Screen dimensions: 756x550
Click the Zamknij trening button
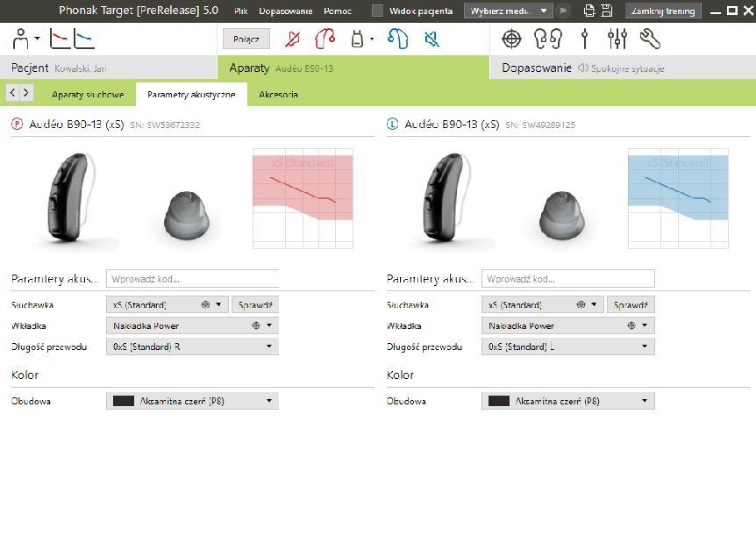[x=663, y=11]
